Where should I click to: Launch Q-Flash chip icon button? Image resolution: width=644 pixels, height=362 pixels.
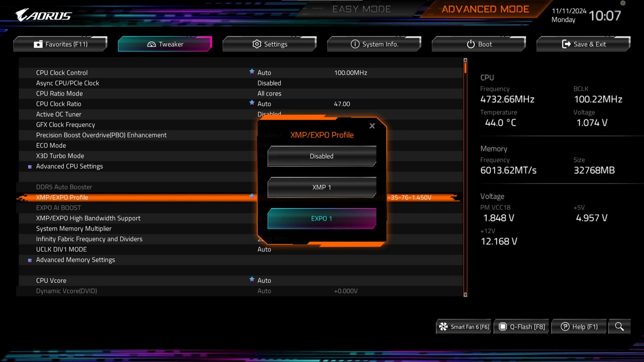502,326
